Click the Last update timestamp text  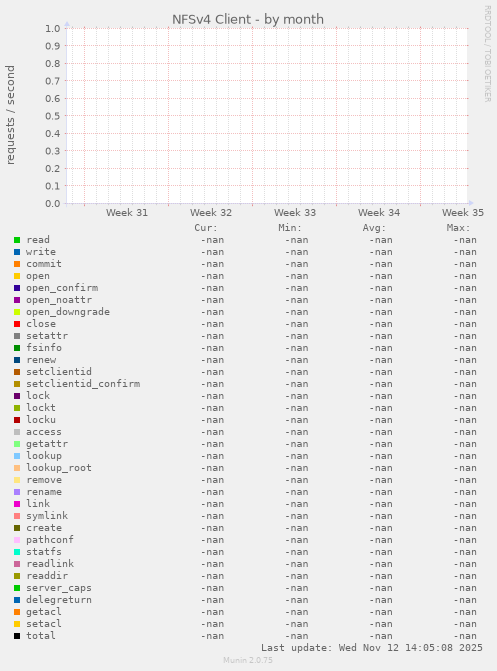pos(372,648)
